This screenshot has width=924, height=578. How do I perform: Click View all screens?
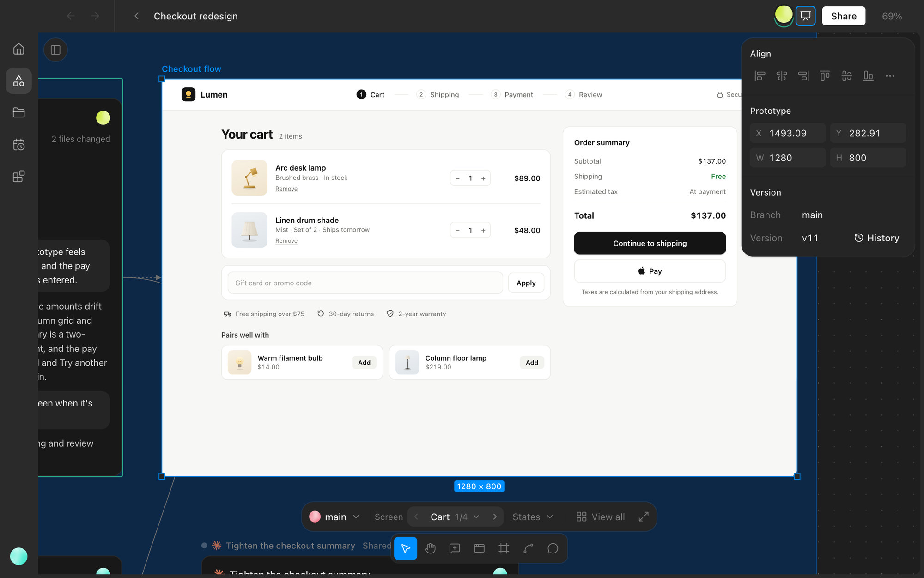601,517
